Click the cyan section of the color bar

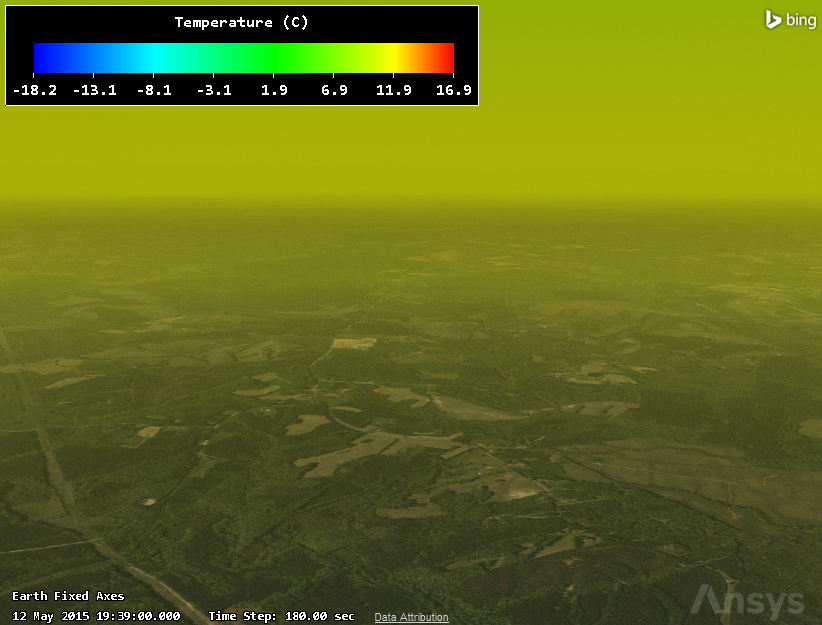pyautogui.click(x=155, y=58)
